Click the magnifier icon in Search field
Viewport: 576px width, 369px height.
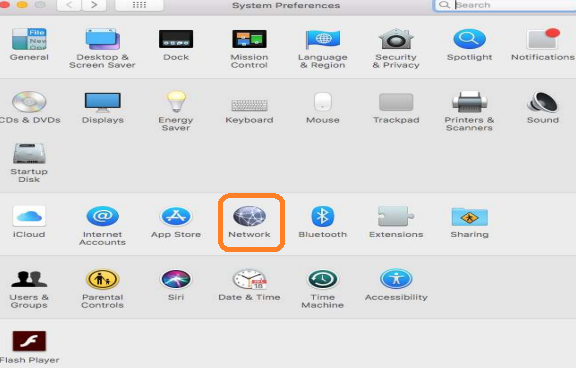pos(444,5)
